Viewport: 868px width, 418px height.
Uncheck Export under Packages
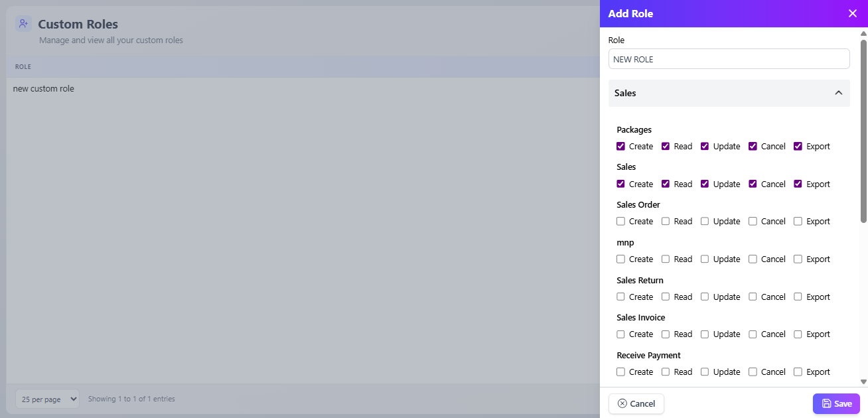coord(798,146)
